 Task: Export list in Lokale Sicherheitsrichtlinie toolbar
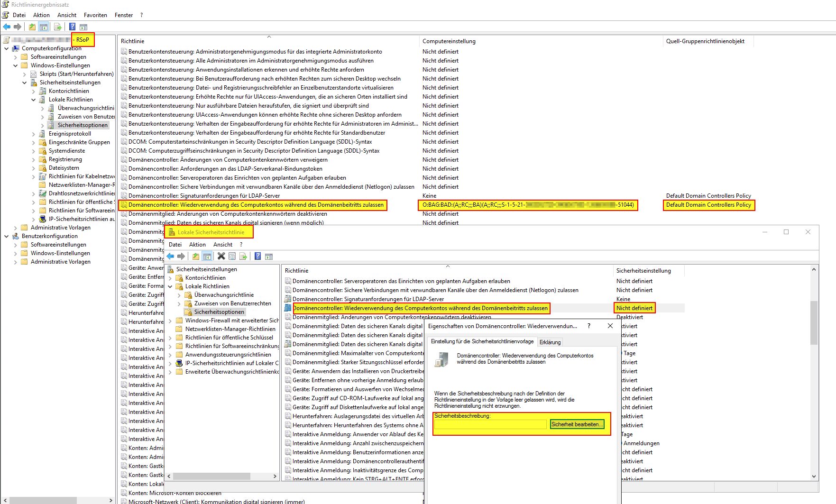point(243,257)
